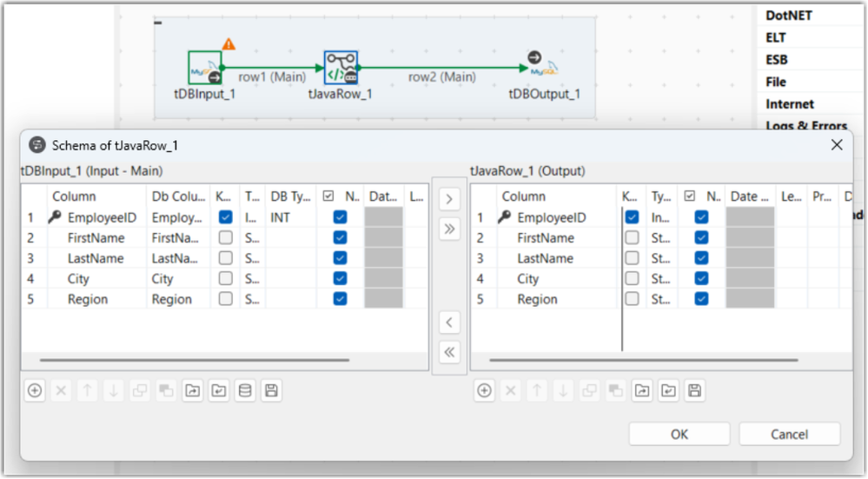Toggle Nullable checkbox for input Region
Screen dimensions: 868x479
(x=340, y=299)
